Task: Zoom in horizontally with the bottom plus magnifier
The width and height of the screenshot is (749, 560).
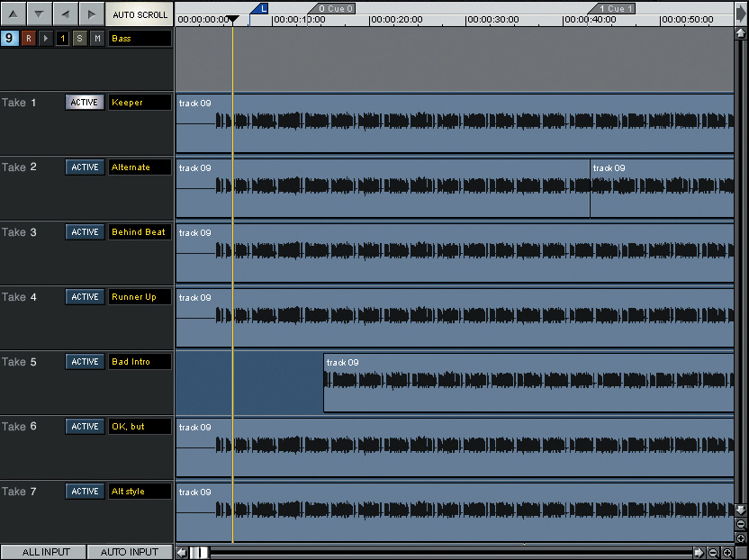Action: [x=727, y=552]
